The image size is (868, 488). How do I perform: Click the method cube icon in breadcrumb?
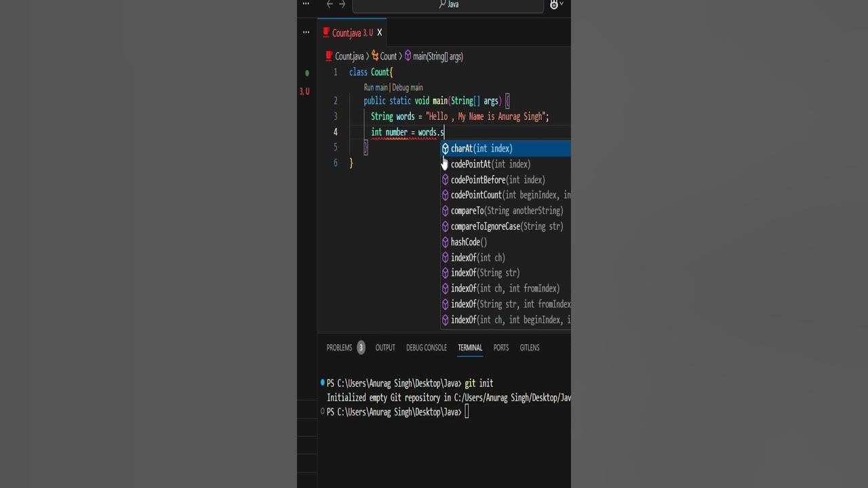click(408, 56)
